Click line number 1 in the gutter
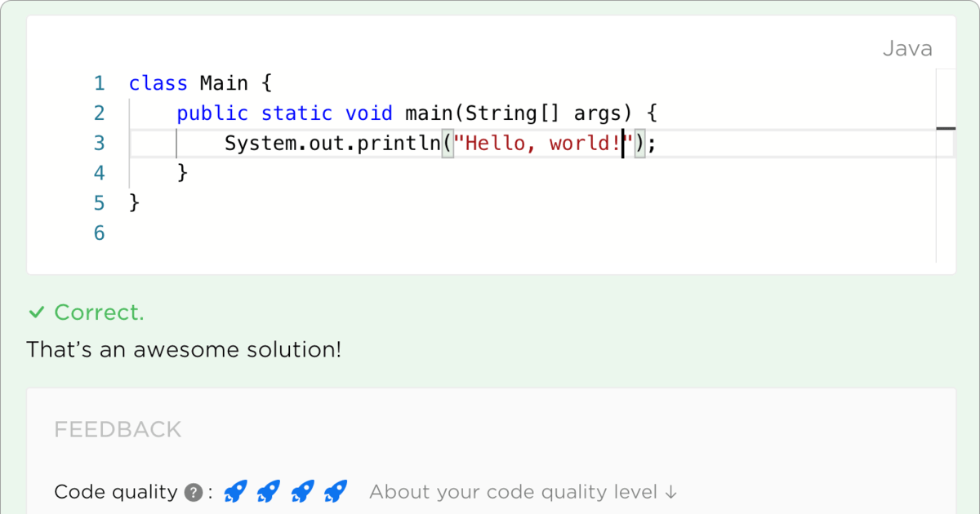 [x=100, y=83]
